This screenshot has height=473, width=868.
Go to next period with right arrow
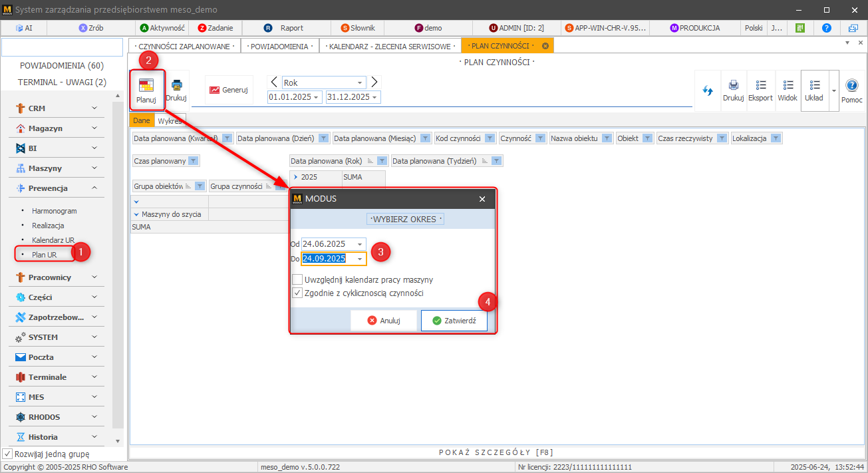[x=374, y=82]
